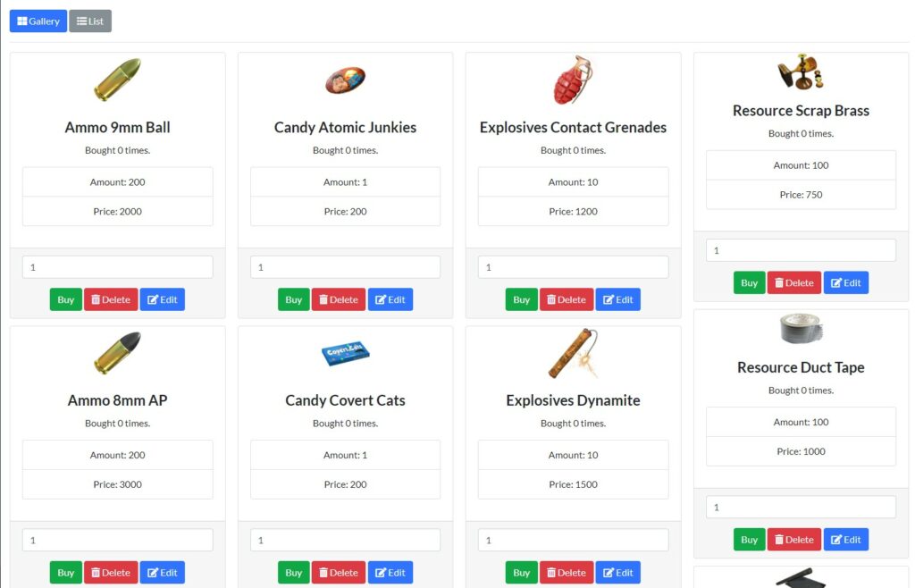The image size is (915, 588).
Task: Click the Candy Atomic Junkies item image
Action: point(345,80)
